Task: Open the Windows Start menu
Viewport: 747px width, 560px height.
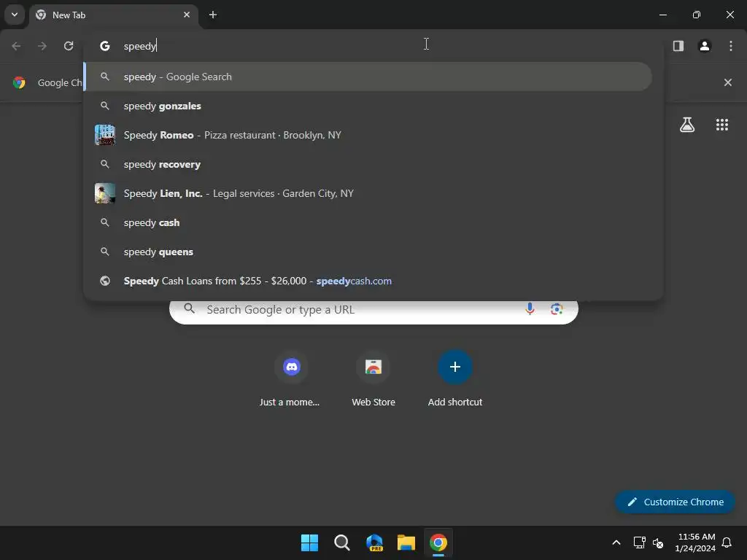Action: point(309,542)
